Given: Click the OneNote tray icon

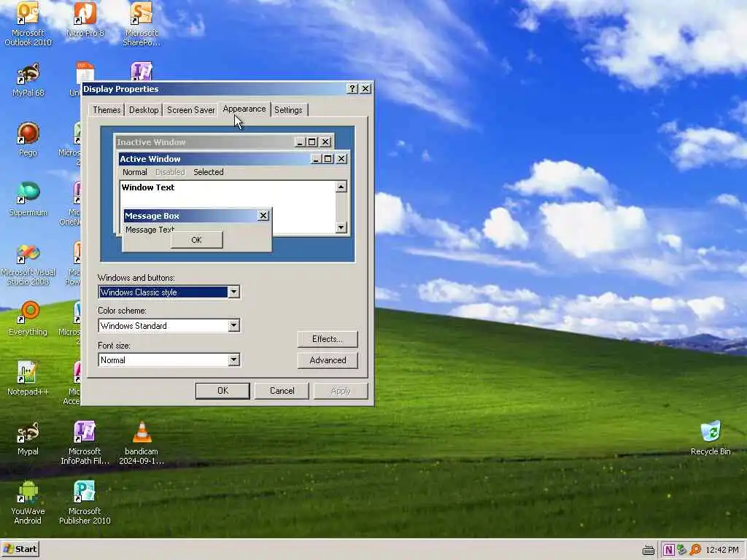Looking at the screenshot, I should point(668,550).
